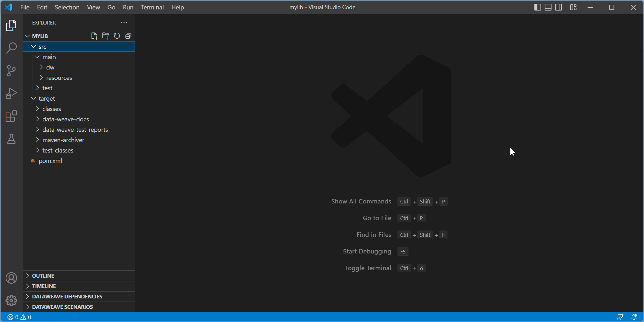Open notifications bell in status bar
Image resolution: width=644 pixels, height=322 pixels.
pos(634,317)
